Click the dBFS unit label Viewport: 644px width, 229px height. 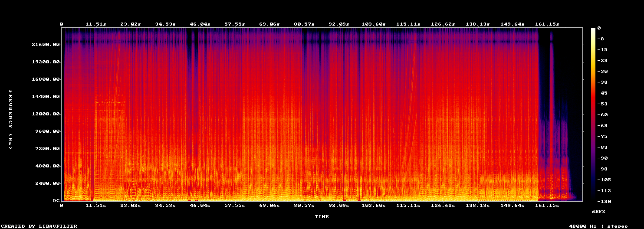coord(598,211)
